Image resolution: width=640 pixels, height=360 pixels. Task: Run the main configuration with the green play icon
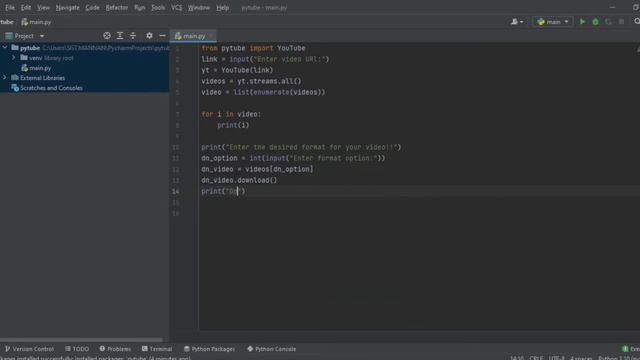(x=582, y=22)
